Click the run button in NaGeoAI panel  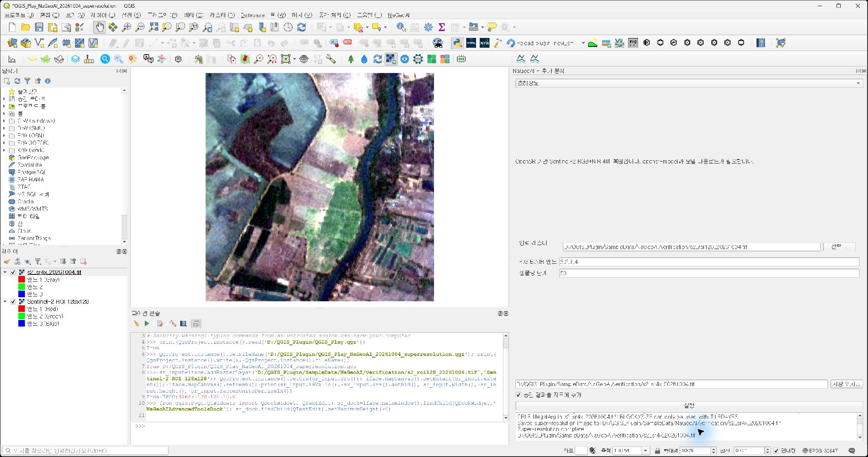click(689, 406)
